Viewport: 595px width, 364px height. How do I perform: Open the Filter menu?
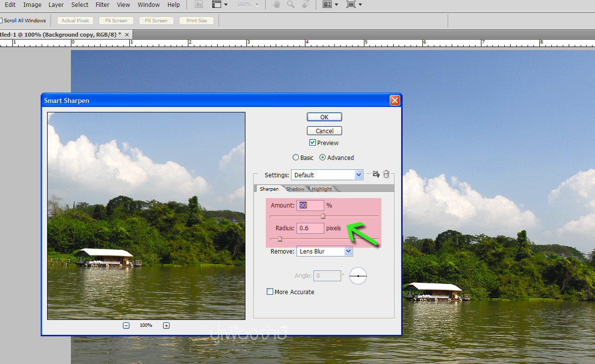[102, 4]
